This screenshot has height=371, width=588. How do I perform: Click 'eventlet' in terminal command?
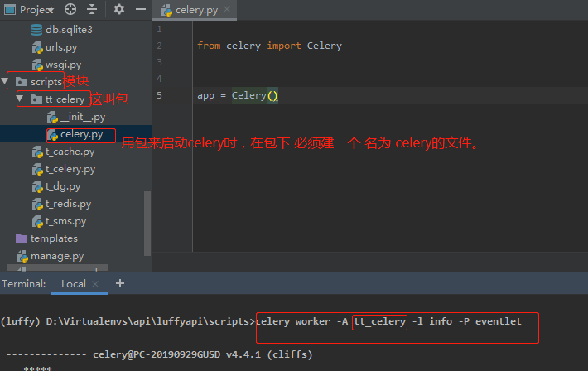(499, 321)
